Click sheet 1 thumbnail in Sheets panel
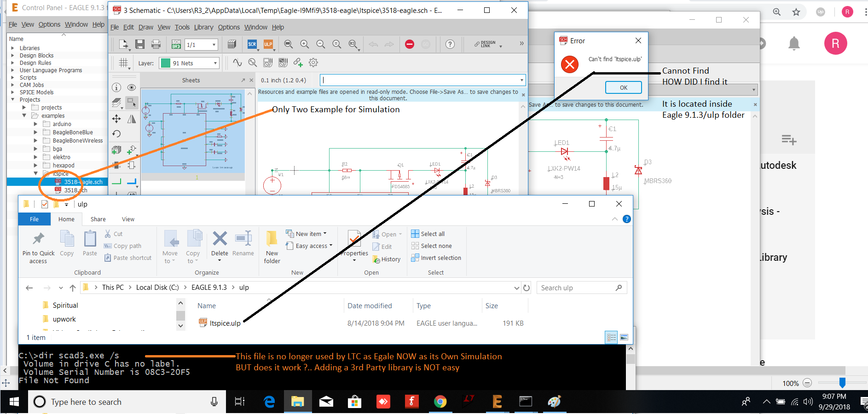This screenshot has height=414, width=868. (x=193, y=131)
